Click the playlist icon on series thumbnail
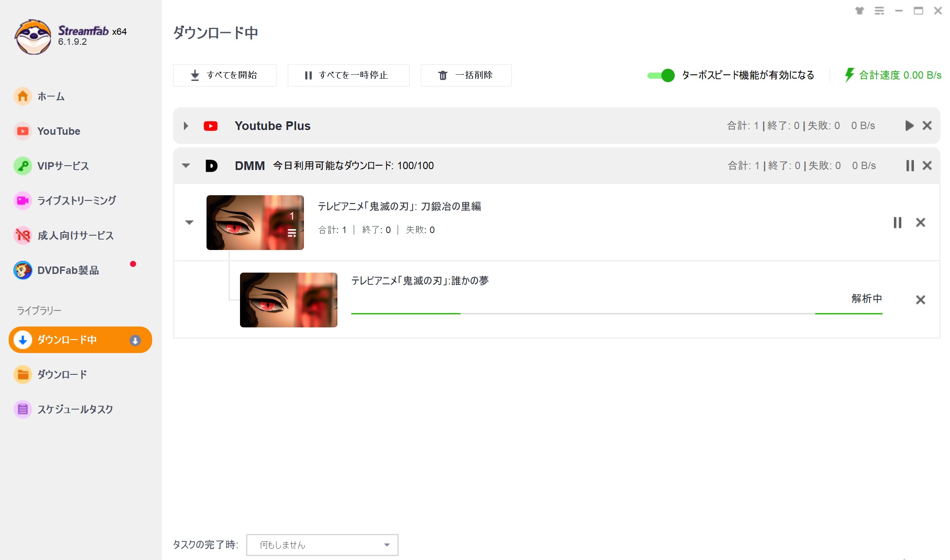 click(x=292, y=233)
